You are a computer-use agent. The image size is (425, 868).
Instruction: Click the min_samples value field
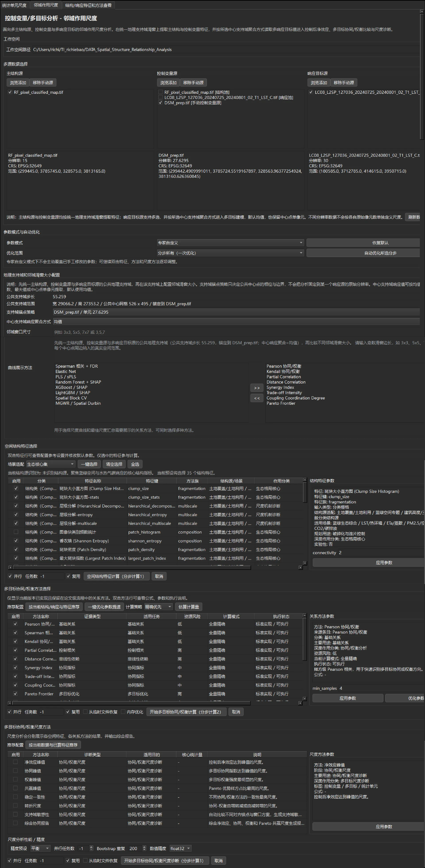(x=381, y=688)
